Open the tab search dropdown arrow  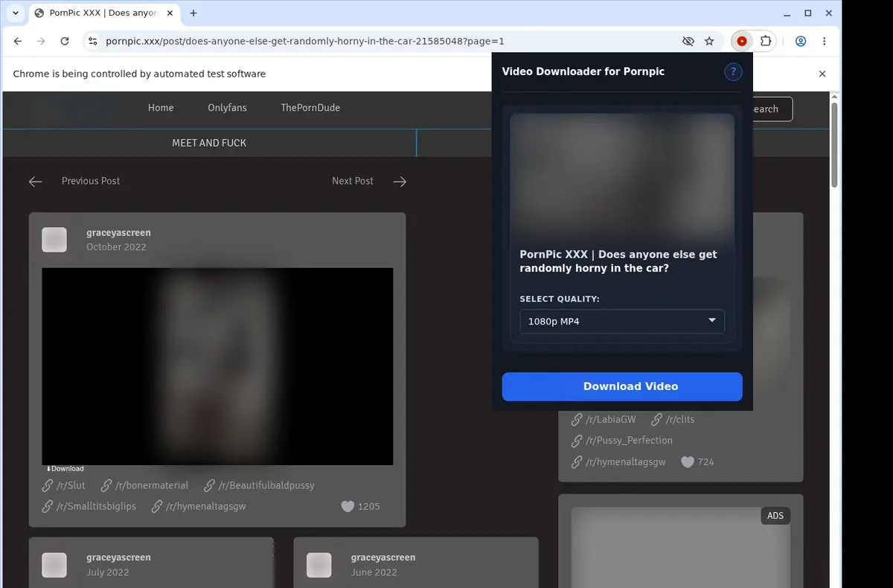pyautogui.click(x=16, y=13)
